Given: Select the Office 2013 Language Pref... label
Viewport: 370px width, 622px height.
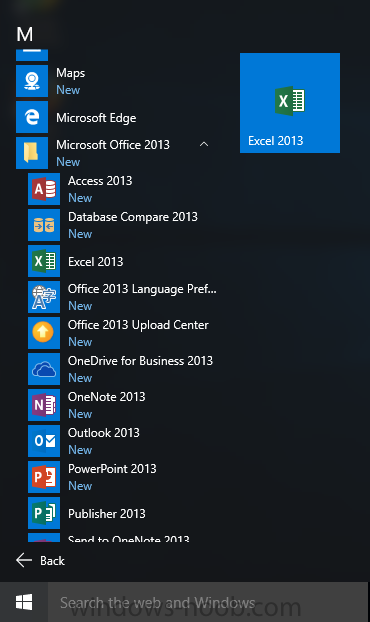Looking at the screenshot, I should [142, 289].
